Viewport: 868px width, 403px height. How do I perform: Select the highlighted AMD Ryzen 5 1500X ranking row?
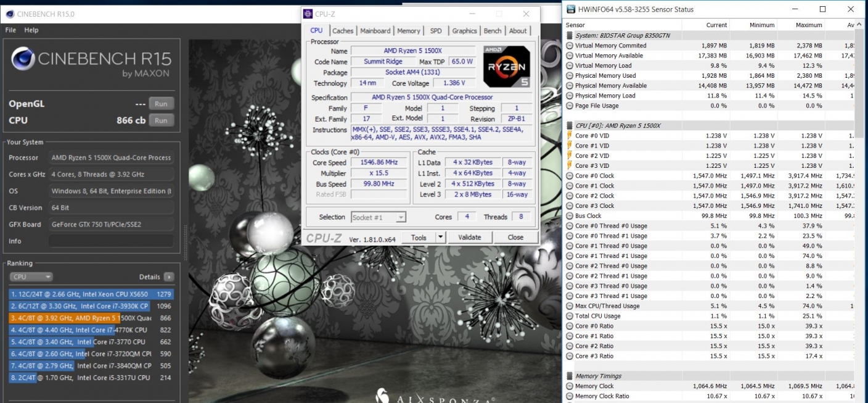91,318
